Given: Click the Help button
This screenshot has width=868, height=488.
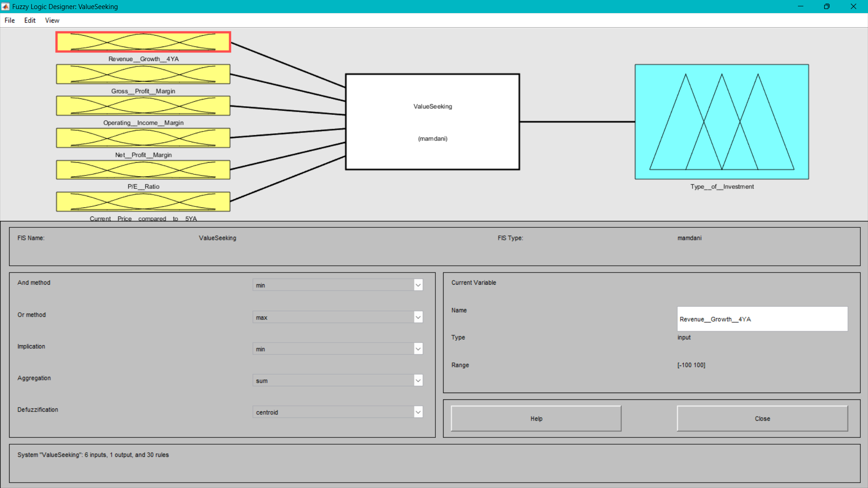Looking at the screenshot, I should [x=536, y=418].
